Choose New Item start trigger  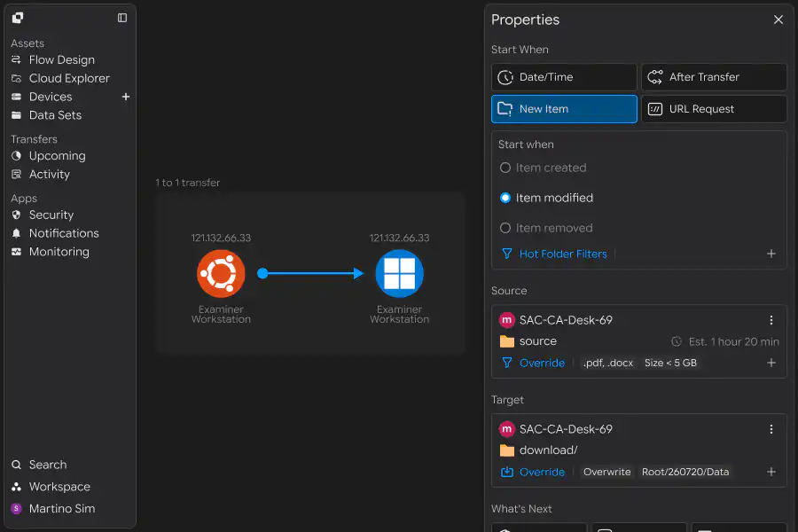click(564, 109)
